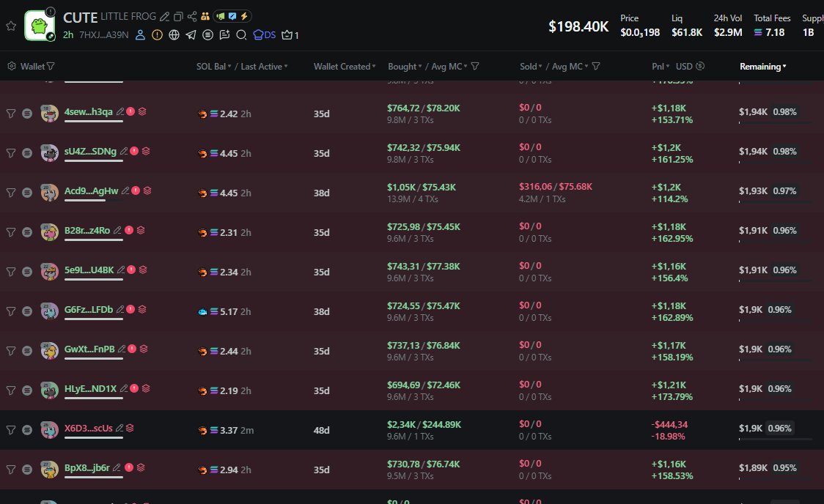Open the Bought column filter funnel
824x504 pixels.
pyautogui.click(x=475, y=66)
